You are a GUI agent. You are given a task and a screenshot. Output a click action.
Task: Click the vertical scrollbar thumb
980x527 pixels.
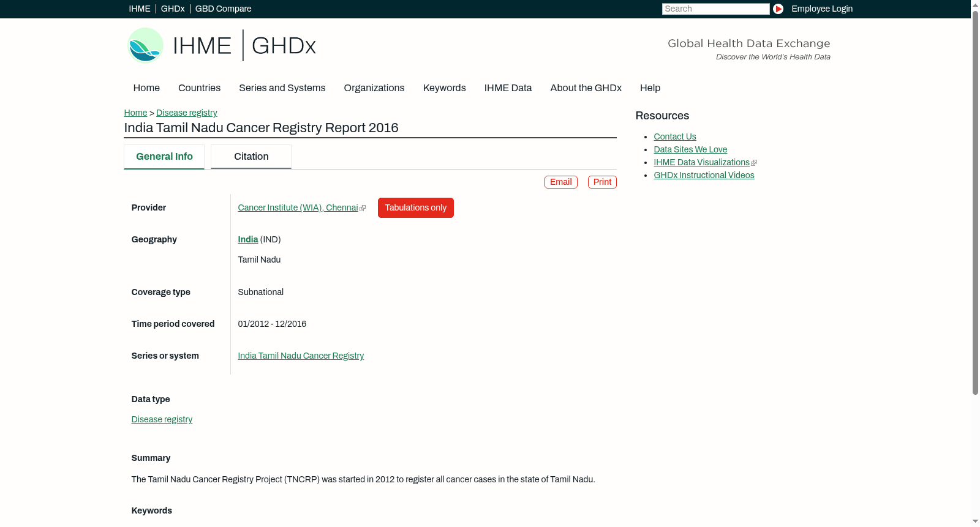975,202
